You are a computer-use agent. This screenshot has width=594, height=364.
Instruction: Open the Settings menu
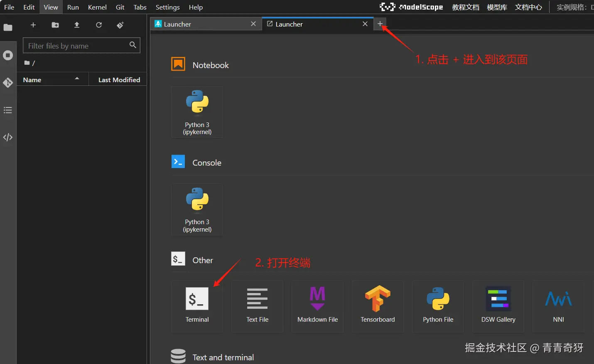point(167,7)
